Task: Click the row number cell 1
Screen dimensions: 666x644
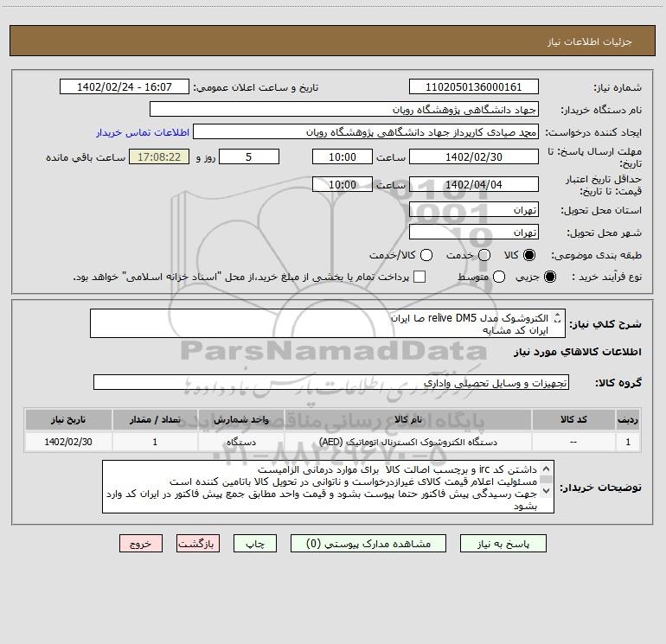Action: pos(628,442)
